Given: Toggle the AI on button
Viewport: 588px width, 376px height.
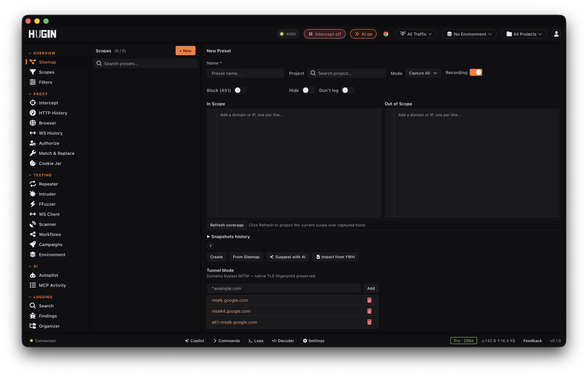Looking at the screenshot, I should pyautogui.click(x=363, y=34).
